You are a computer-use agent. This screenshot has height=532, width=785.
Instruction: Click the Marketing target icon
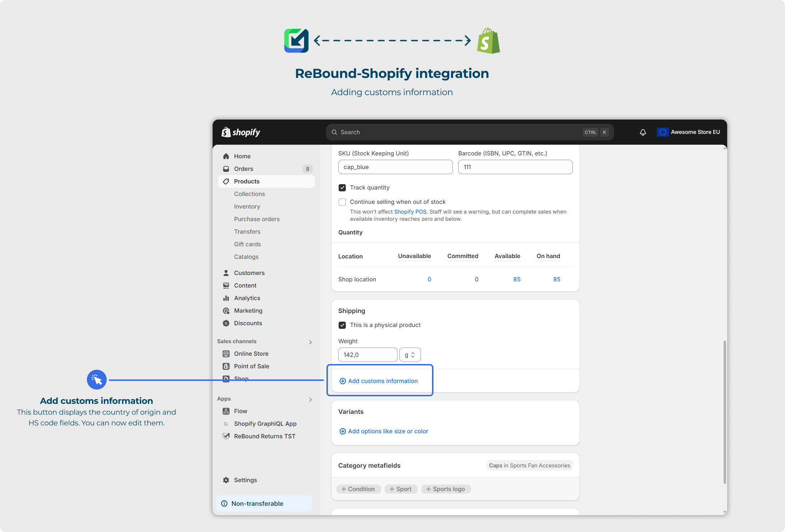[226, 311]
